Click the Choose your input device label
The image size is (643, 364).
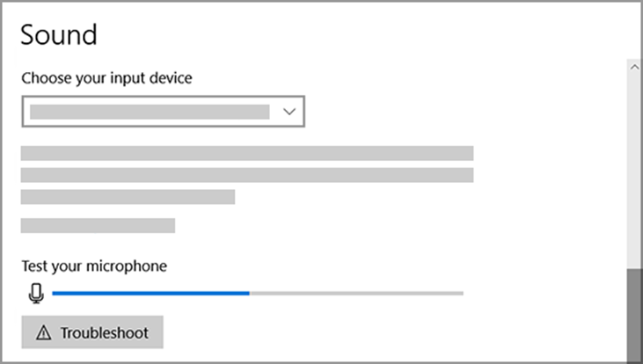(106, 78)
